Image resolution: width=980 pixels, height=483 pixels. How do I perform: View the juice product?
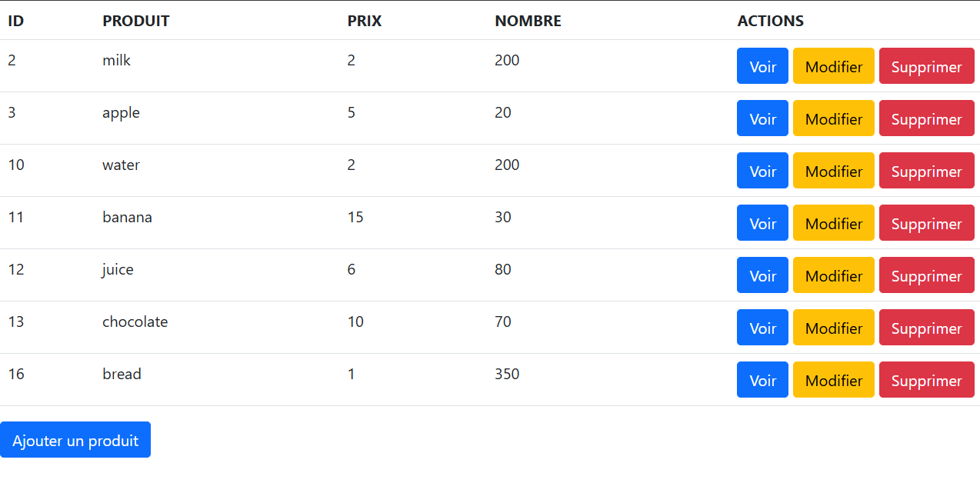tap(762, 275)
